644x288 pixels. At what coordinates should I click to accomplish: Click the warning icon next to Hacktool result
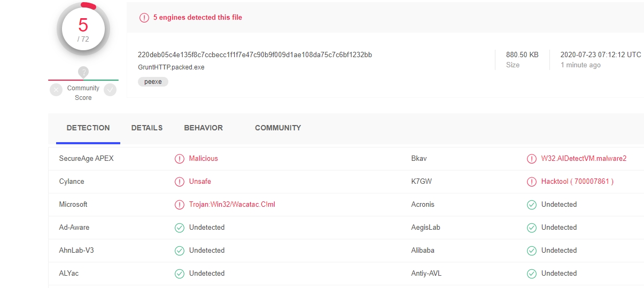click(532, 182)
